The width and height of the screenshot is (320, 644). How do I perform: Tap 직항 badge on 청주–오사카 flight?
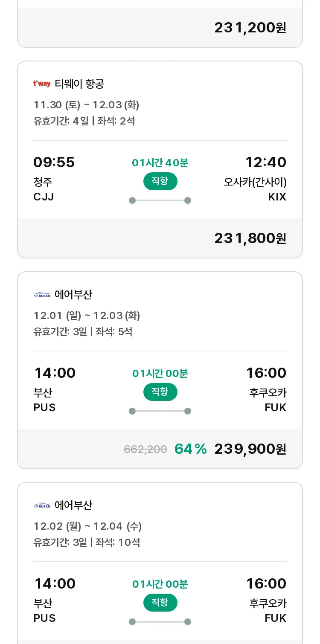point(160,181)
